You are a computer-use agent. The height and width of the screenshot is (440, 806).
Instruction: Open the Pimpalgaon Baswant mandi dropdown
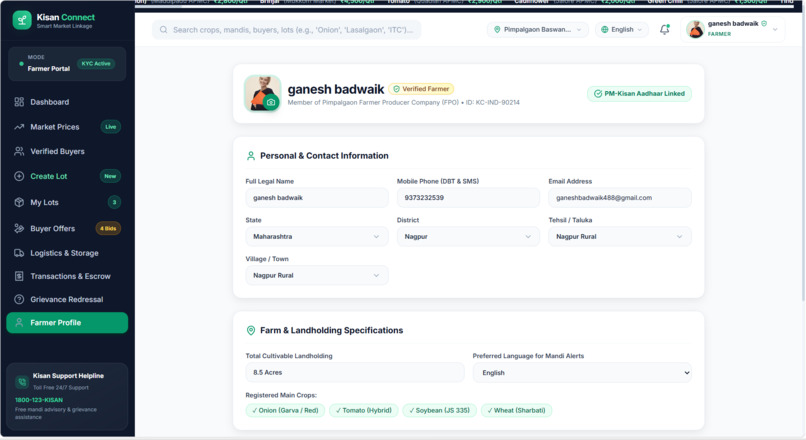[x=538, y=30]
